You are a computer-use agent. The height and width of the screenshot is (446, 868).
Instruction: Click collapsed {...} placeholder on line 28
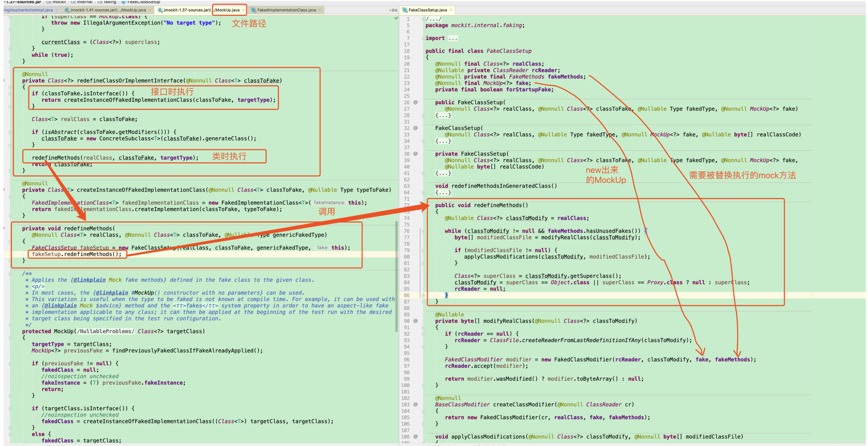[x=443, y=115]
